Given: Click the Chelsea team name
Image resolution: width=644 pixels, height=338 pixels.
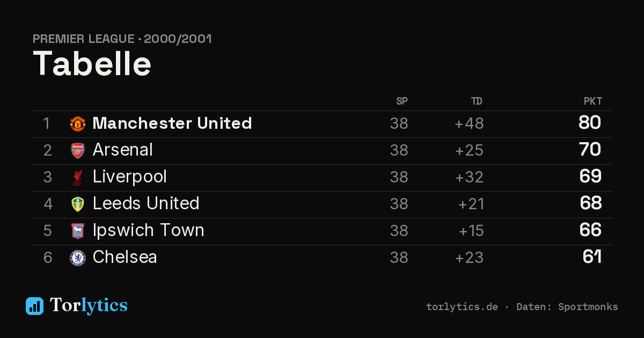Looking at the screenshot, I should (x=125, y=258).
